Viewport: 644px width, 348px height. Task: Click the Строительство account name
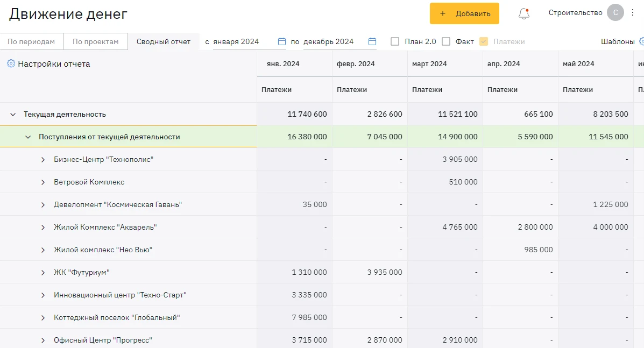(576, 13)
